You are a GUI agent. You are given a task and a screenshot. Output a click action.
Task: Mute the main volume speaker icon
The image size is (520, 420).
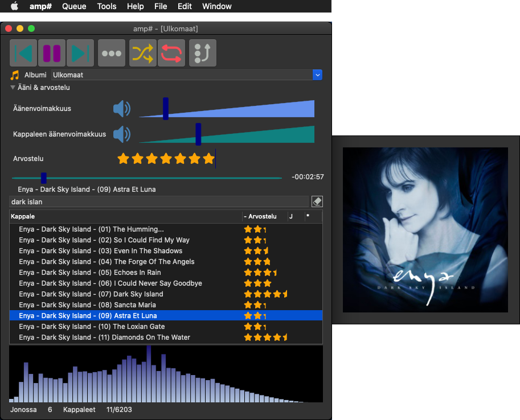[x=121, y=109]
